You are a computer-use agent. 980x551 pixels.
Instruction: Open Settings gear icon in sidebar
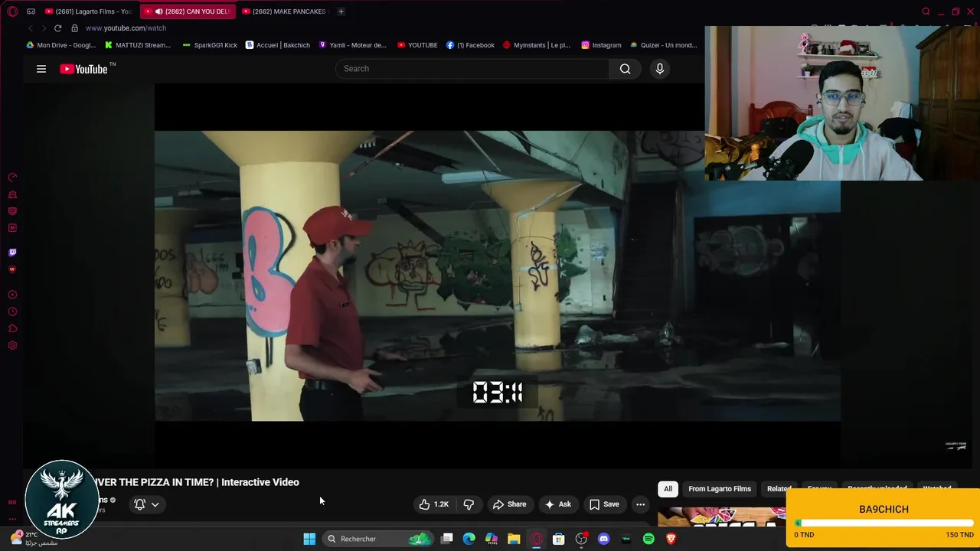12,345
